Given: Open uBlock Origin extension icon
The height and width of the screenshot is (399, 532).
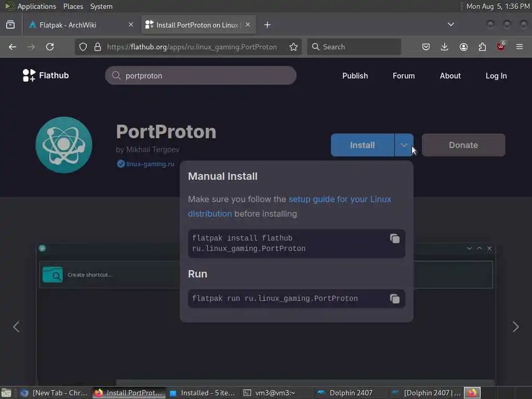Looking at the screenshot, I should click(x=501, y=46).
